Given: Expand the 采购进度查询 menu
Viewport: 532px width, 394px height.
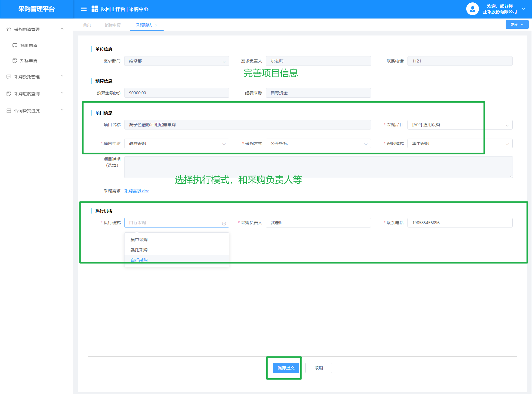Looking at the screenshot, I should [x=62, y=93].
